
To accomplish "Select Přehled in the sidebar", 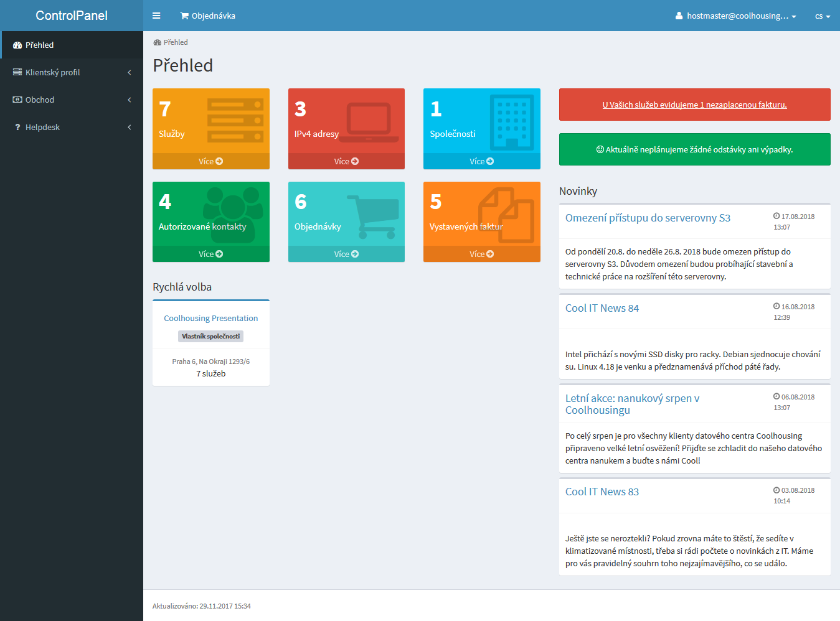I will 72,45.
